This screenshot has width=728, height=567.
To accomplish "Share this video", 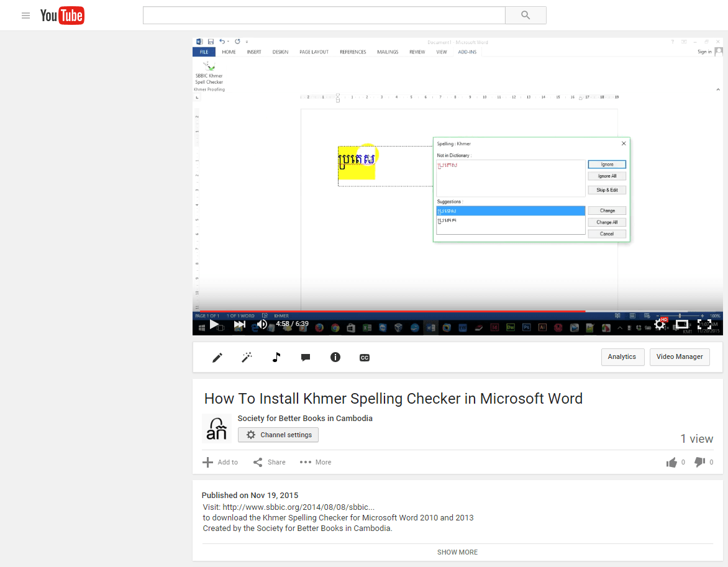I will coord(270,462).
